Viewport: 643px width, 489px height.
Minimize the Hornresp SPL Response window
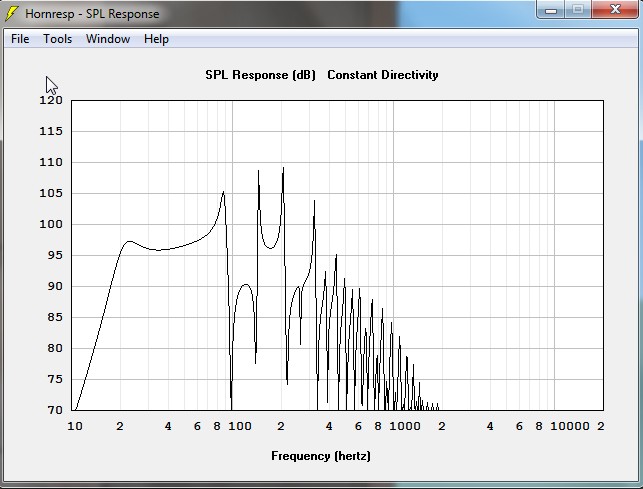(x=551, y=10)
